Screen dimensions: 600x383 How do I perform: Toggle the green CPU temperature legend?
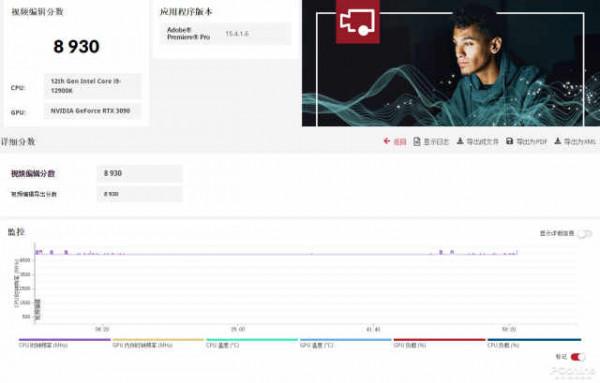252,342
